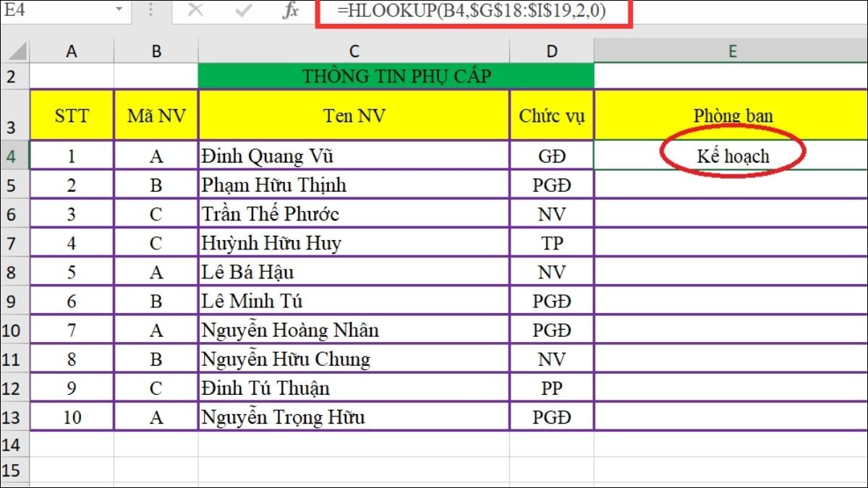Click the Cancel (X) formula button

[195, 11]
